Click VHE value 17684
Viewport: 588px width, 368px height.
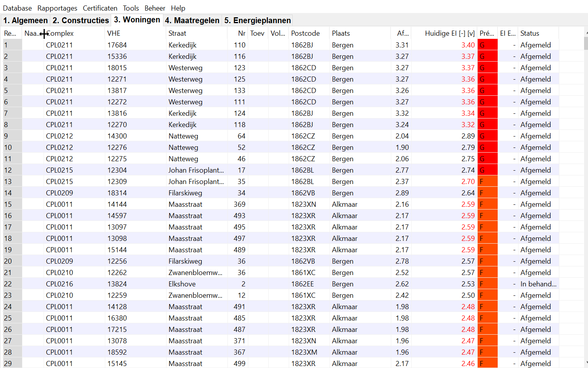[117, 45]
